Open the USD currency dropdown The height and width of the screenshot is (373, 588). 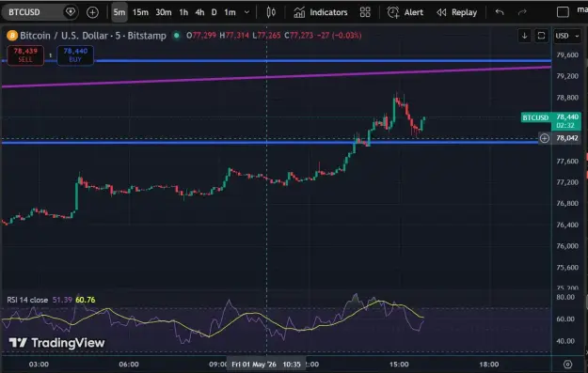tap(567, 36)
